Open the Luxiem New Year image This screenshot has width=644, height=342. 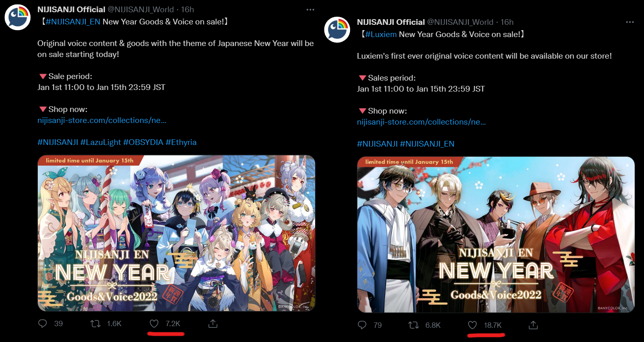coord(496,235)
